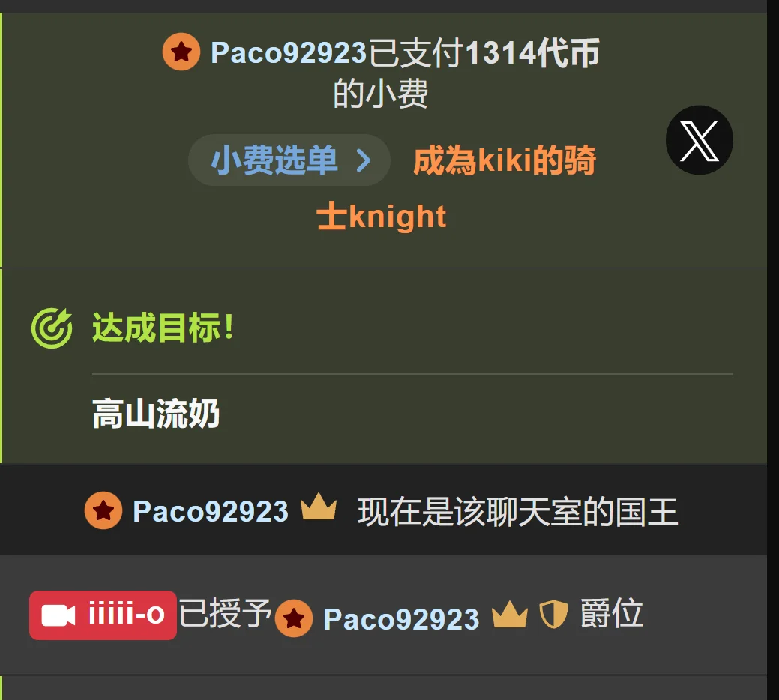779x700 pixels.
Task: Open Paco92923 in the king announcement row
Action: pos(211,511)
